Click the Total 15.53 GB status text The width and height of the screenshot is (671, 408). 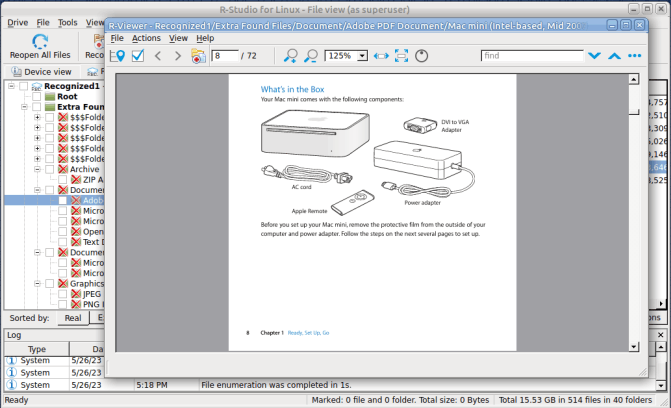tap(575, 400)
